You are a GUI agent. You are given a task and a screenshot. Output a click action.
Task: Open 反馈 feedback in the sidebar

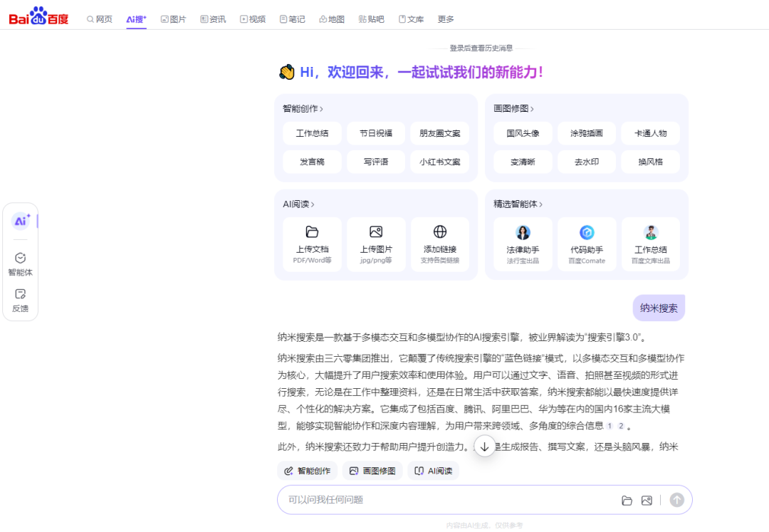click(20, 301)
